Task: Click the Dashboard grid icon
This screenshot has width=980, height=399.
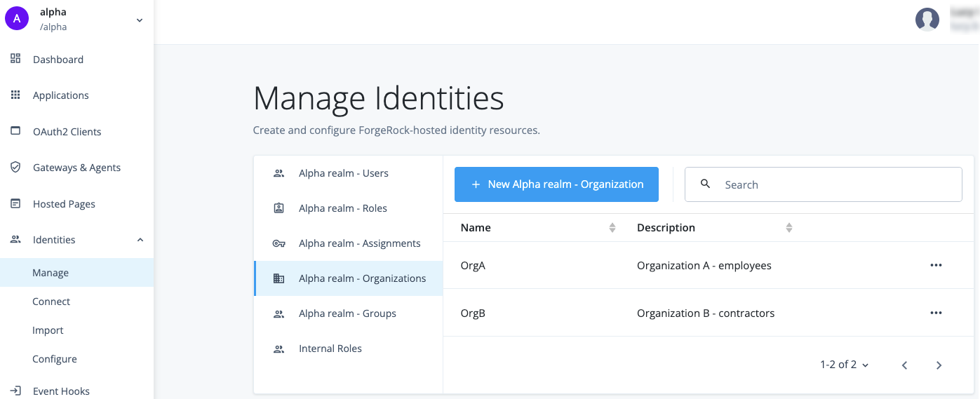Action: pos(15,59)
